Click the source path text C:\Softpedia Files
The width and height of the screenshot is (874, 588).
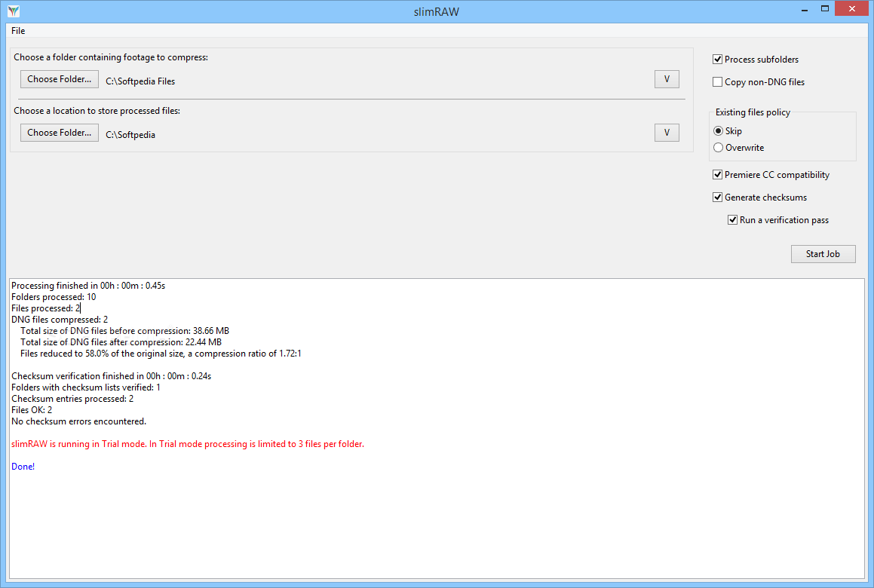[140, 81]
